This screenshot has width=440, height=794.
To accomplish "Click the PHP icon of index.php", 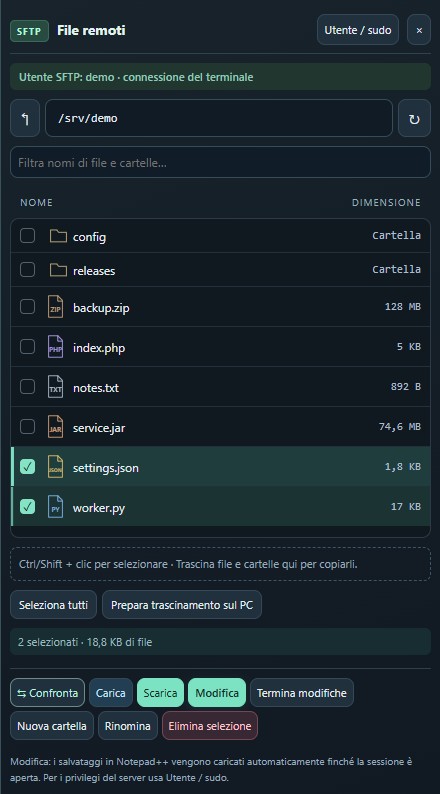I will pos(55,347).
